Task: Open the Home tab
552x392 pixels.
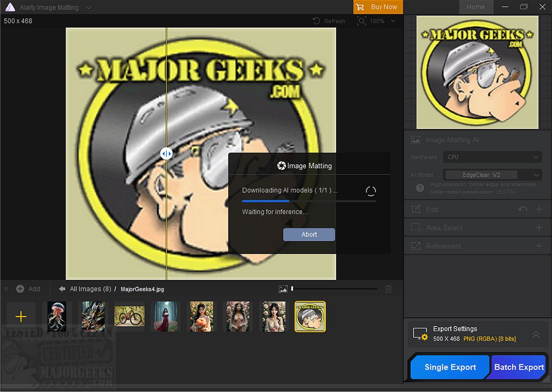Action: coord(475,7)
